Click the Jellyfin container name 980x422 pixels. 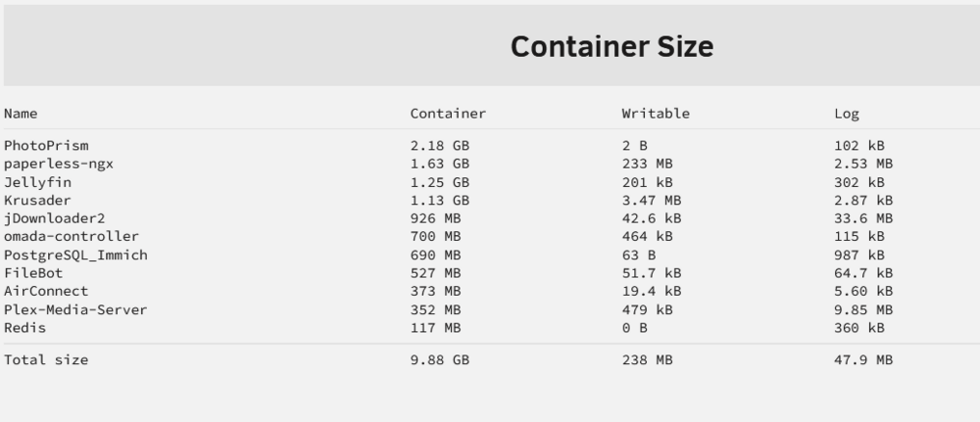click(37, 182)
